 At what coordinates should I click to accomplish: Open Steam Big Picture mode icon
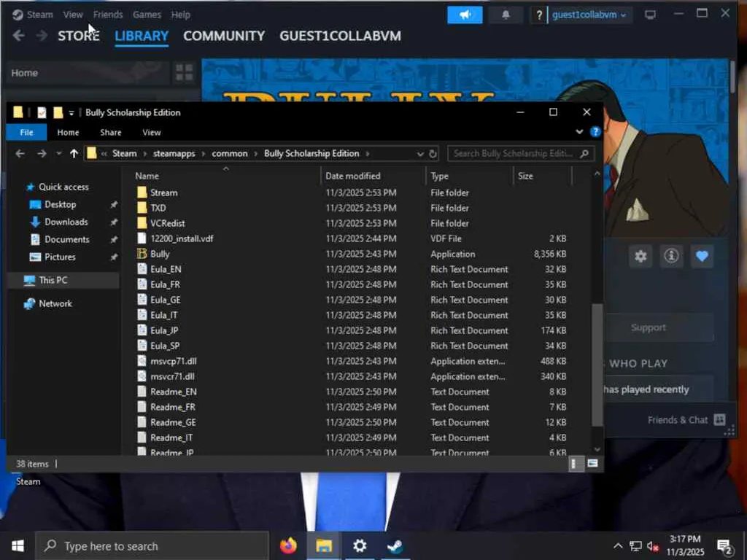[x=650, y=15]
